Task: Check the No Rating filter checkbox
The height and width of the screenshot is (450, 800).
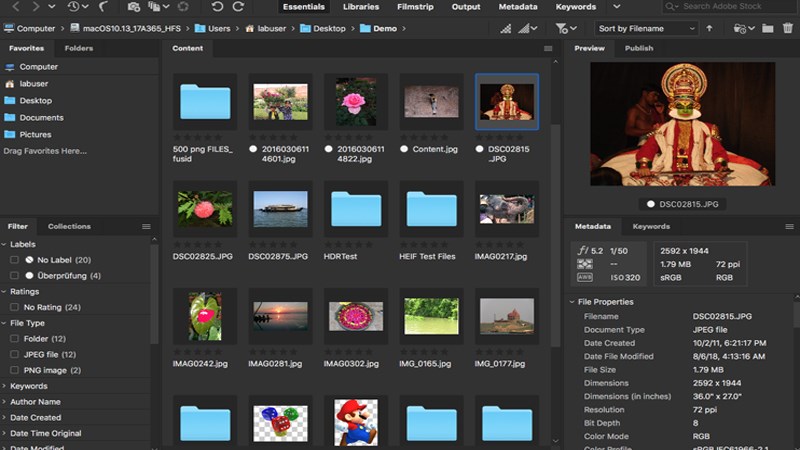Action: [14, 307]
